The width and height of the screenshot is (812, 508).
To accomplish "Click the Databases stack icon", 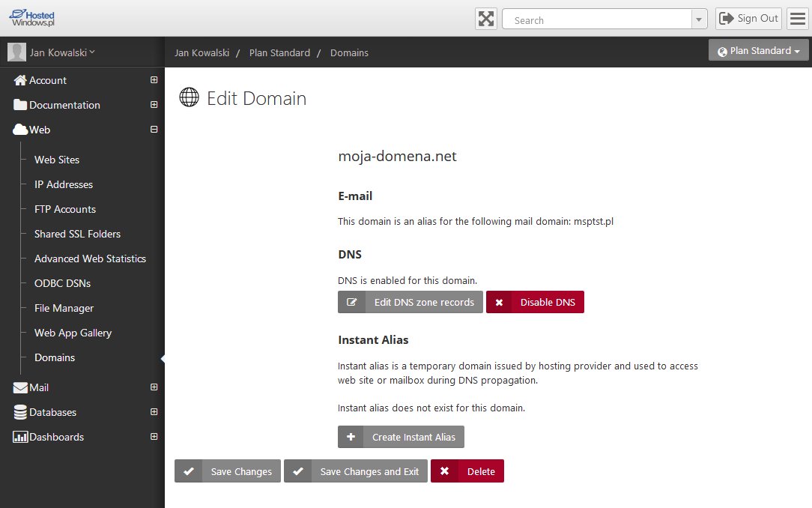I will point(20,412).
